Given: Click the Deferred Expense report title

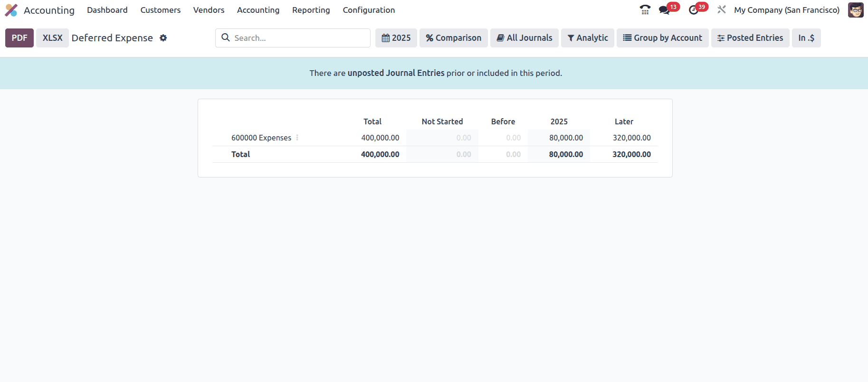Looking at the screenshot, I should [x=112, y=38].
